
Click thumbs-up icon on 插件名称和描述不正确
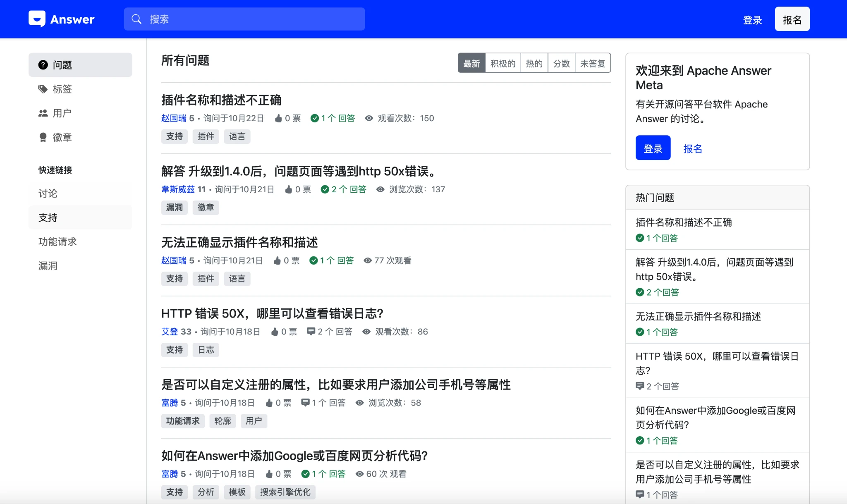click(278, 118)
